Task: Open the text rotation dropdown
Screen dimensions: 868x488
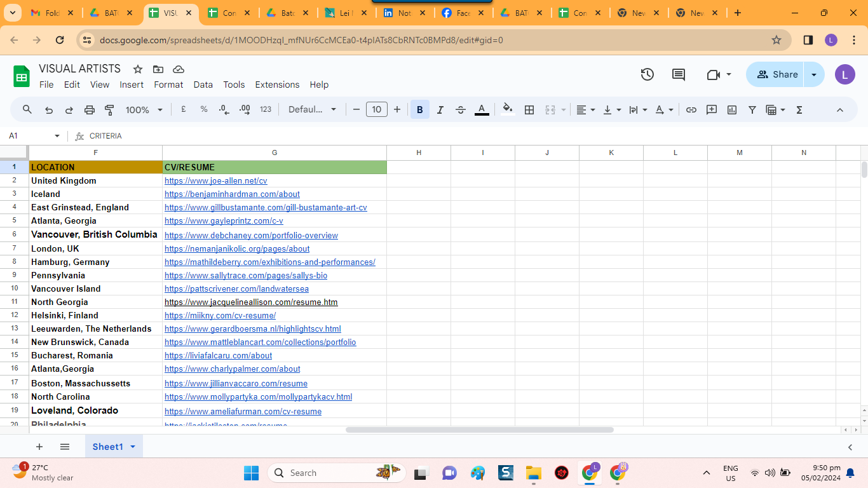Action: coord(664,110)
